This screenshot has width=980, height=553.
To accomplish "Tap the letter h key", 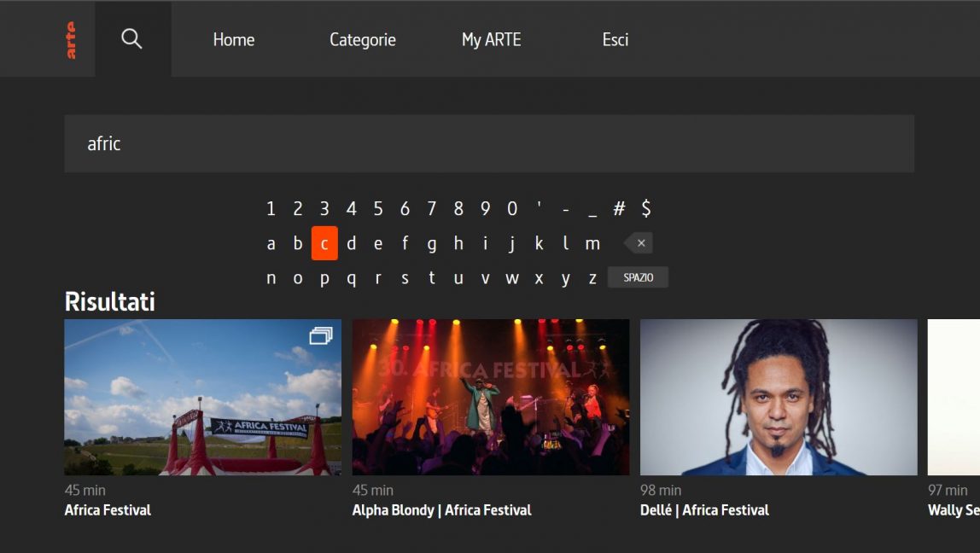I will coord(458,243).
